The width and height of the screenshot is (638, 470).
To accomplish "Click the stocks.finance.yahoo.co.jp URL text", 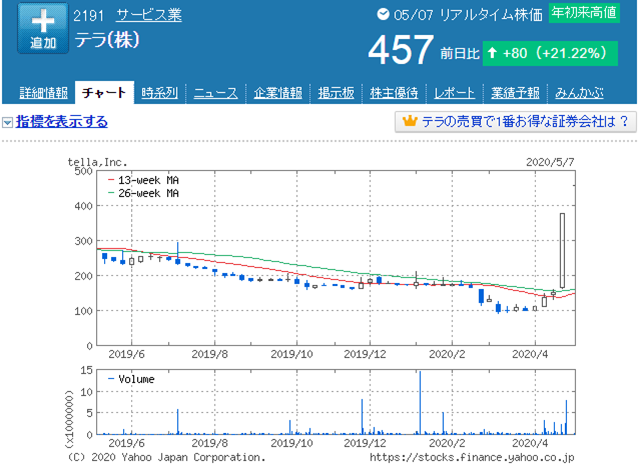I will (x=472, y=457).
